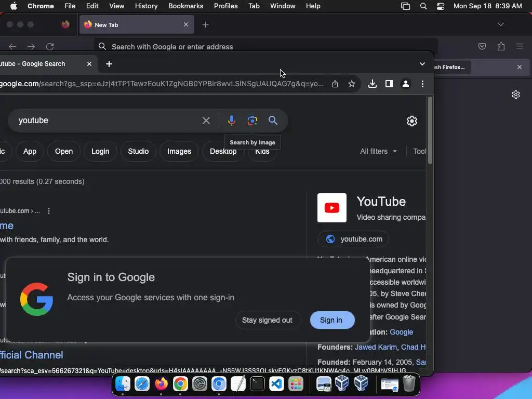Select the Open filter chip
The width and height of the screenshot is (532, 399).
pyautogui.click(x=64, y=151)
